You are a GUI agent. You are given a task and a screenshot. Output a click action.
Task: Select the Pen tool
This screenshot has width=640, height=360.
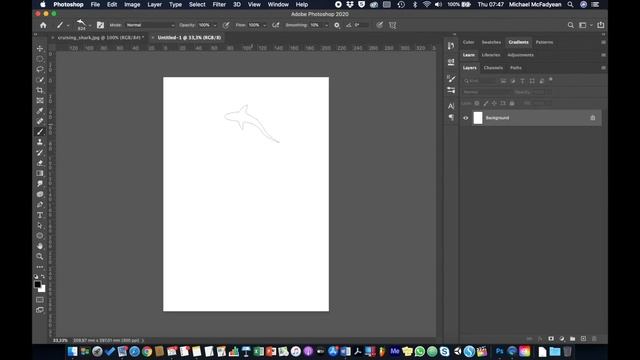click(x=40, y=204)
